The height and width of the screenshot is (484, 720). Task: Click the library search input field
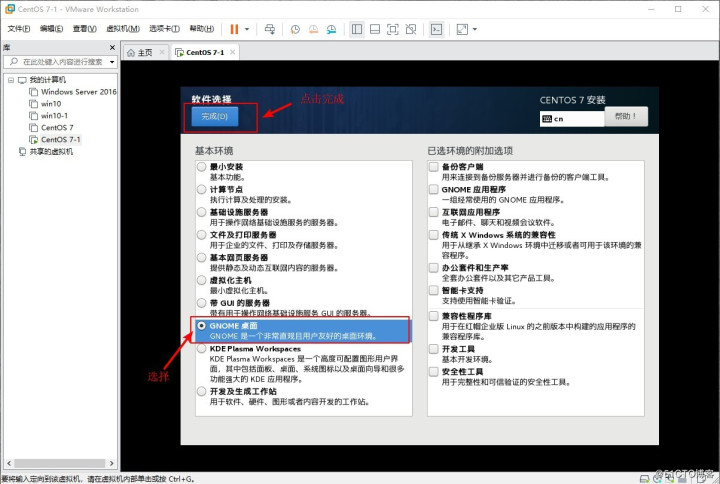click(x=63, y=62)
